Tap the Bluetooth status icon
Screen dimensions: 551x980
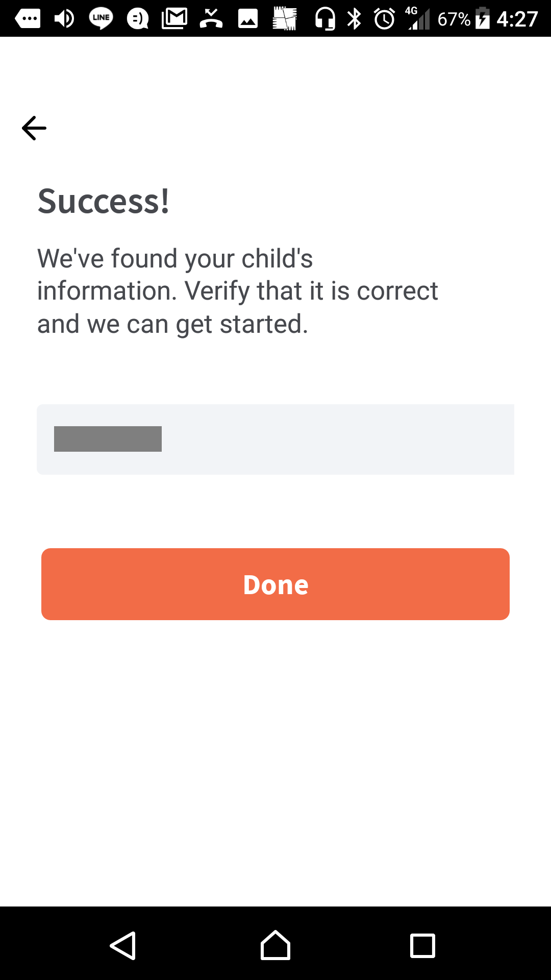(354, 19)
